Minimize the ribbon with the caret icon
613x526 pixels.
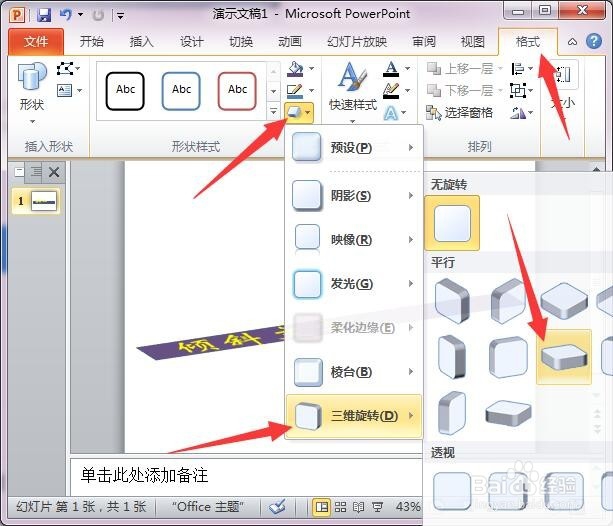point(572,41)
